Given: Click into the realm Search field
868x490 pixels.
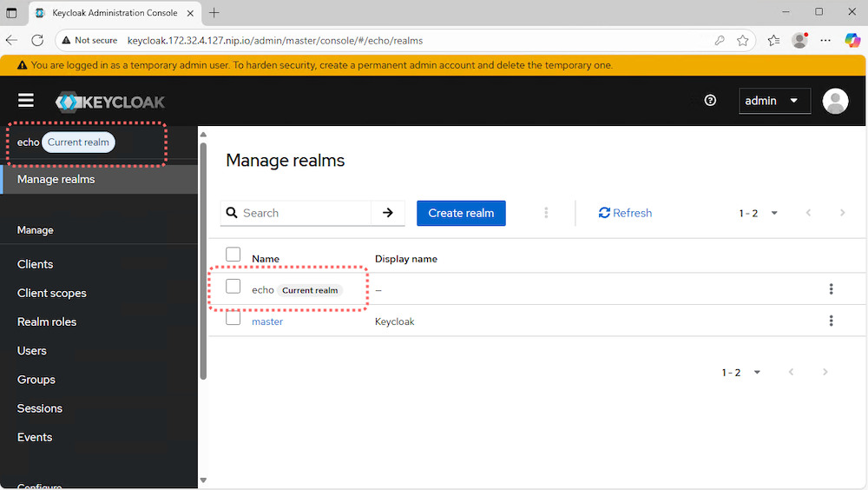Looking at the screenshot, I should click(304, 213).
